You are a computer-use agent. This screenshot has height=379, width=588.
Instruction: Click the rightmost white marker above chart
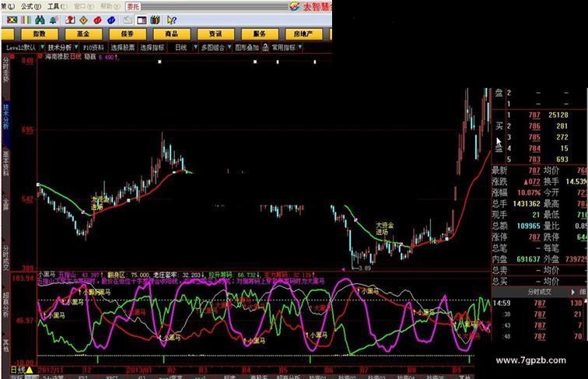315,62
